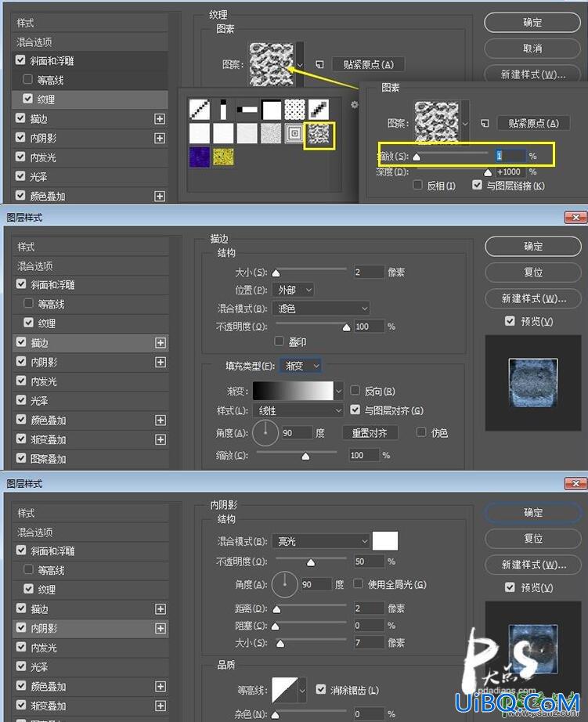
Task: Open the 位置 dropdown showing 外部
Action: point(293,290)
